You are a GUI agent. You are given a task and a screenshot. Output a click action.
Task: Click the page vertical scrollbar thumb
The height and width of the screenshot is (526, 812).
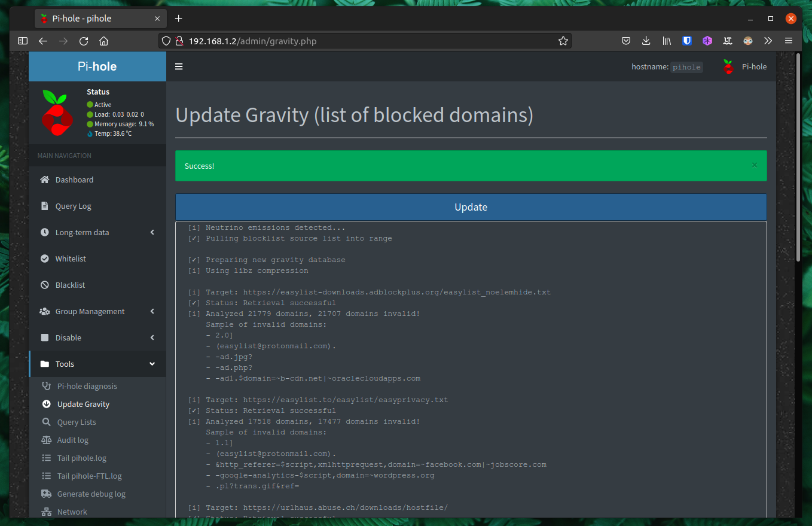tap(798, 157)
